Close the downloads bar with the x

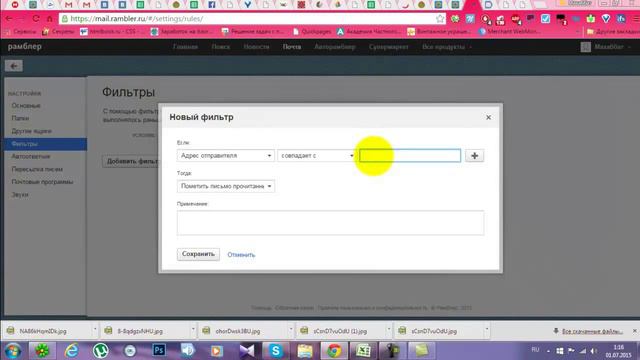tap(635, 331)
